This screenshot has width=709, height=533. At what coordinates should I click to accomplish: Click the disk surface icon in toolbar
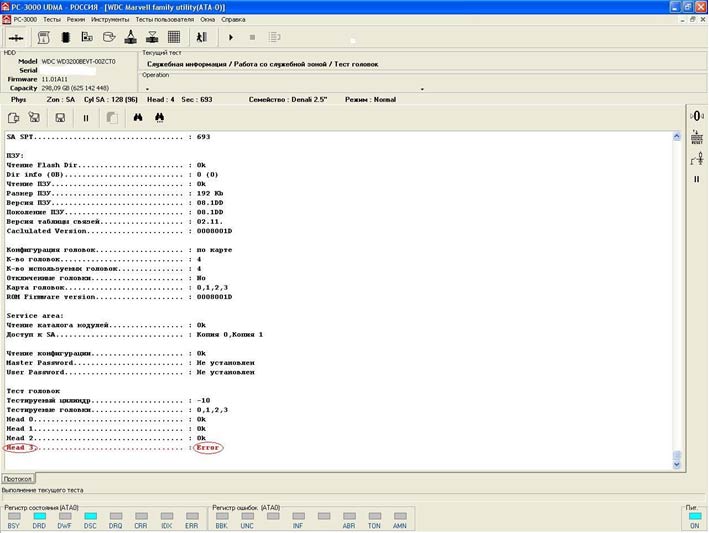coord(109,37)
